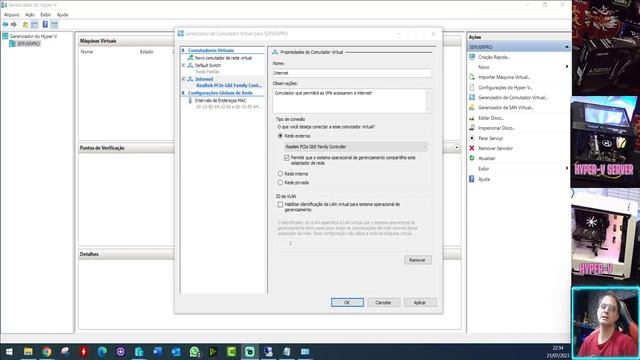
Task: Click the Criação Rápida action link
Action: click(x=494, y=57)
